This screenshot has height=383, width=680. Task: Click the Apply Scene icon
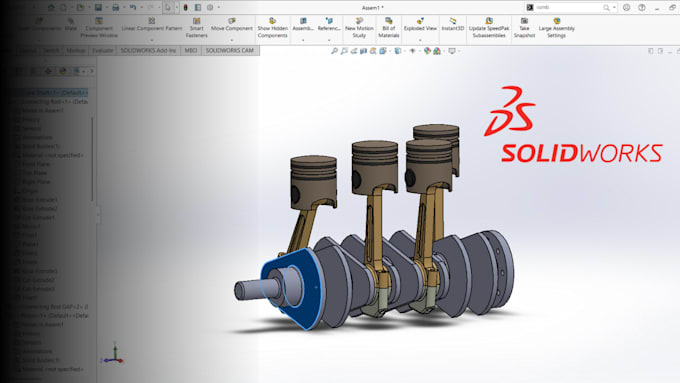437,51
